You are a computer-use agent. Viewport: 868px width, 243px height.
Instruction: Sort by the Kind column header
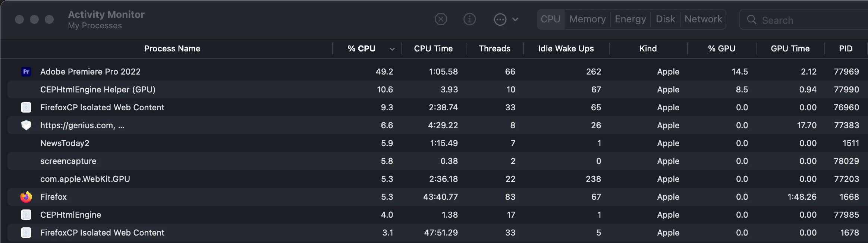[648, 48]
